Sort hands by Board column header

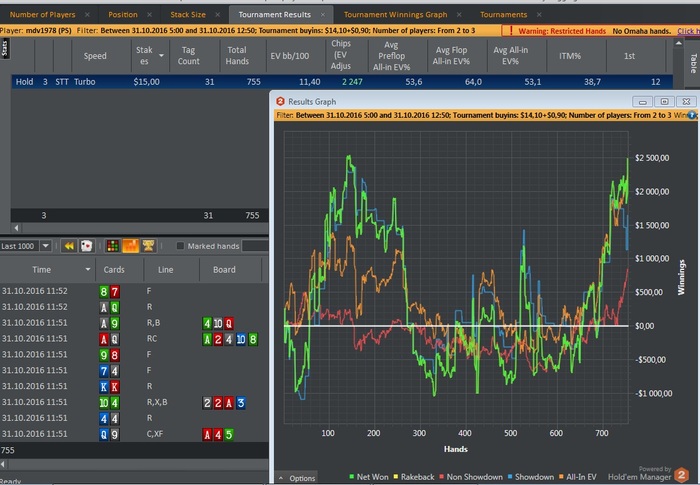pyautogui.click(x=224, y=269)
